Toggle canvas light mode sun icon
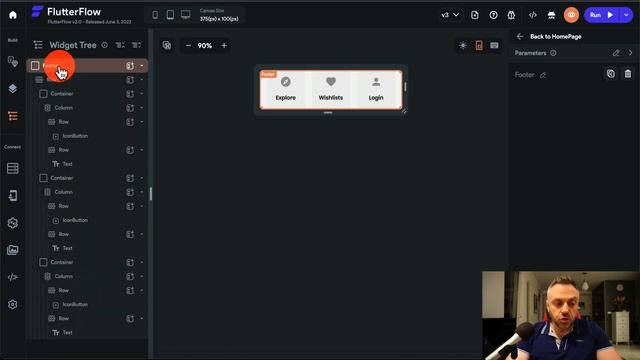 click(463, 45)
